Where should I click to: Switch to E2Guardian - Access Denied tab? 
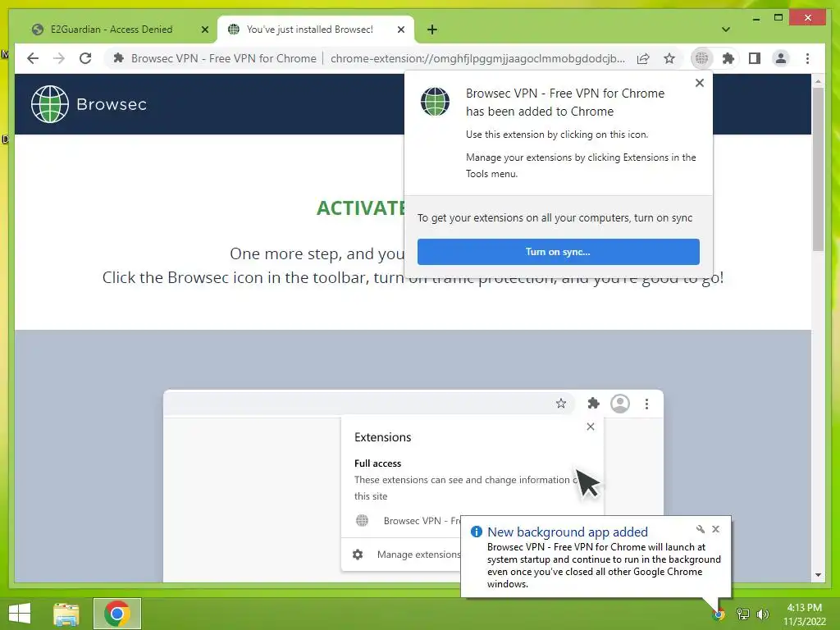112,30
